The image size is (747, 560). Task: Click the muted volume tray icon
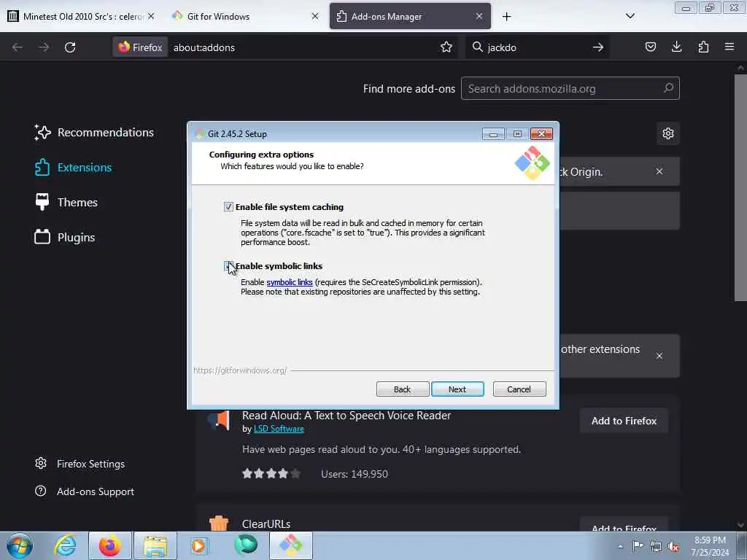pos(673,546)
